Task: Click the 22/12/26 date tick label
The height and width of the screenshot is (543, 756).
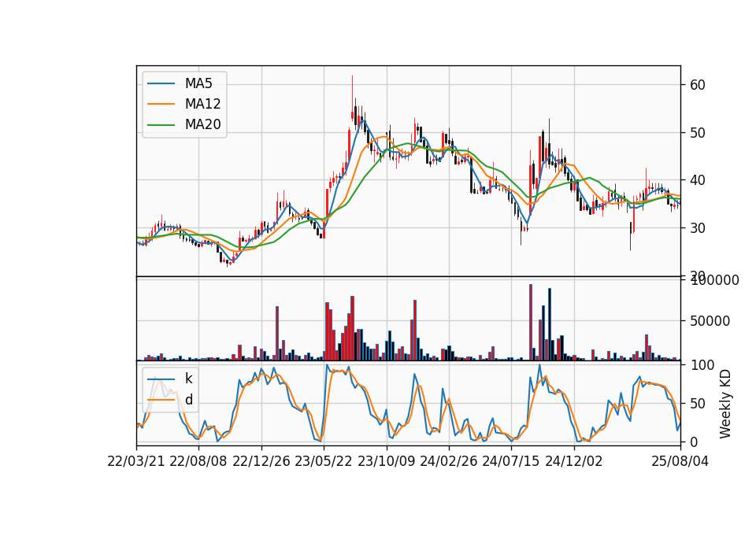Action: [261, 462]
